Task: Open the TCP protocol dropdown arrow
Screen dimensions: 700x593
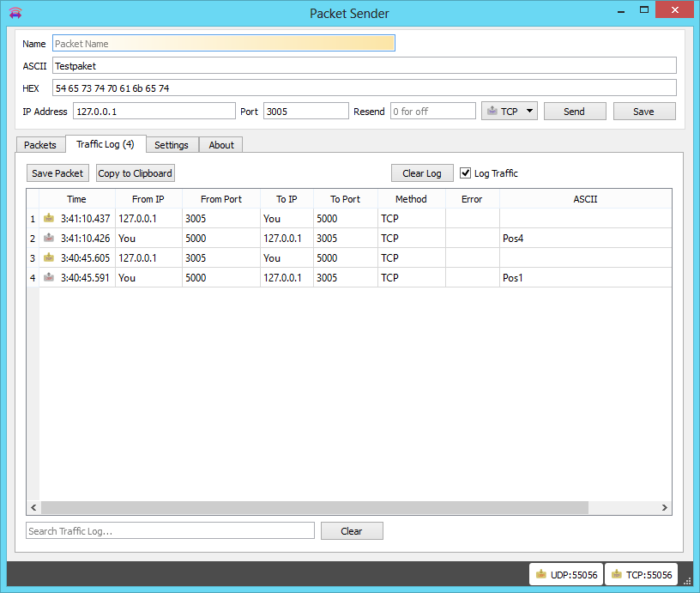Action: (529, 111)
